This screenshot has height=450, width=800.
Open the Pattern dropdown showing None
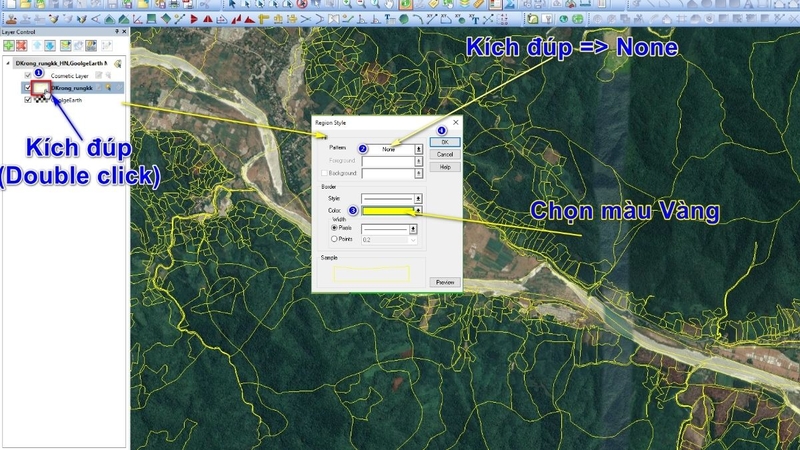pyautogui.click(x=418, y=149)
